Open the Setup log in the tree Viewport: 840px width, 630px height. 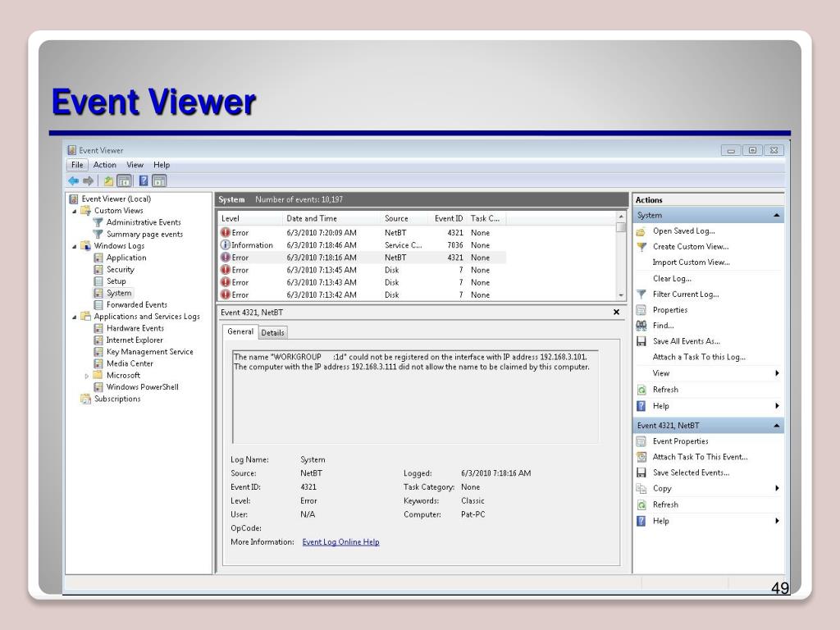[116, 281]
